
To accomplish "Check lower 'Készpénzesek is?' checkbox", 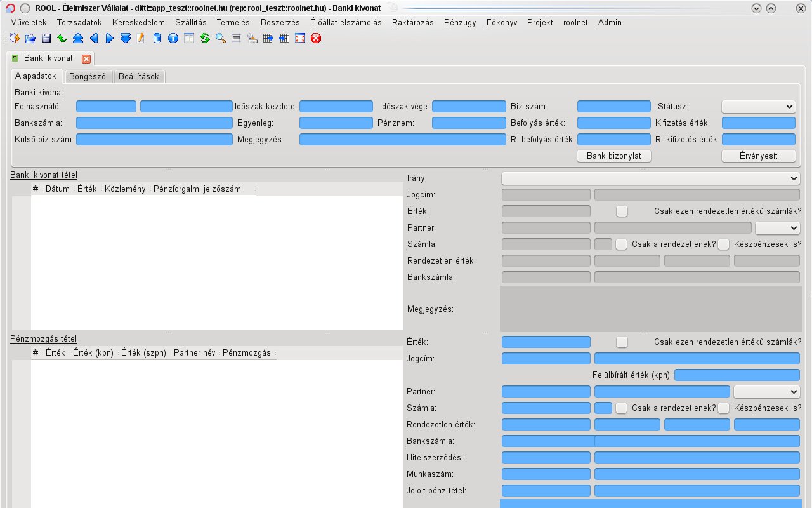I will point(723,408).
